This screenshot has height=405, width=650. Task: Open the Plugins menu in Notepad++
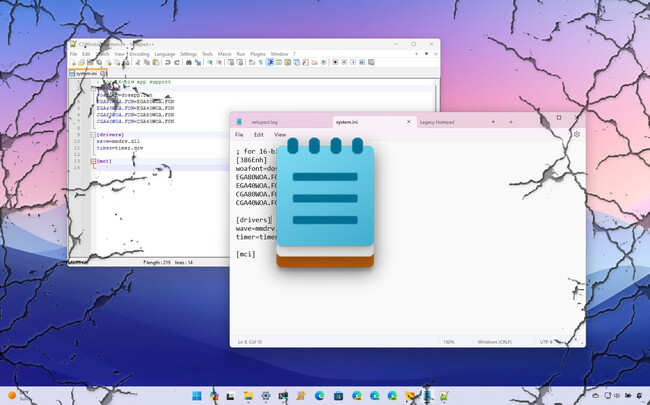tap(257, 53)
